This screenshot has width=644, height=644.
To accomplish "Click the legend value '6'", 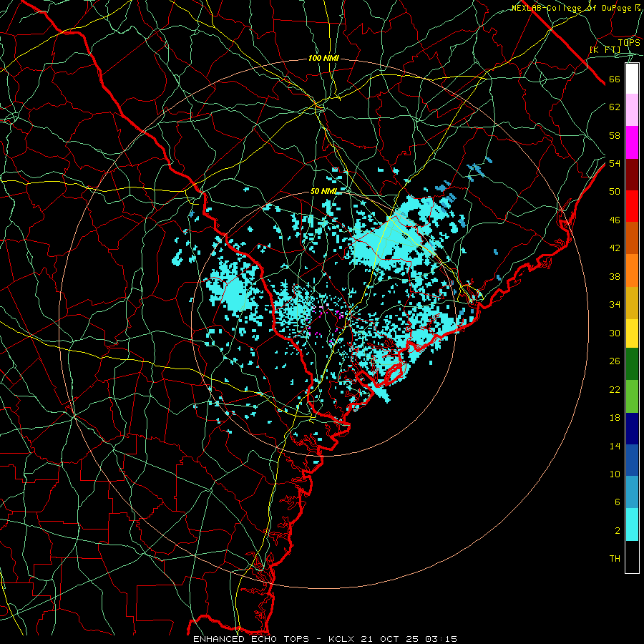I will 618,502.
